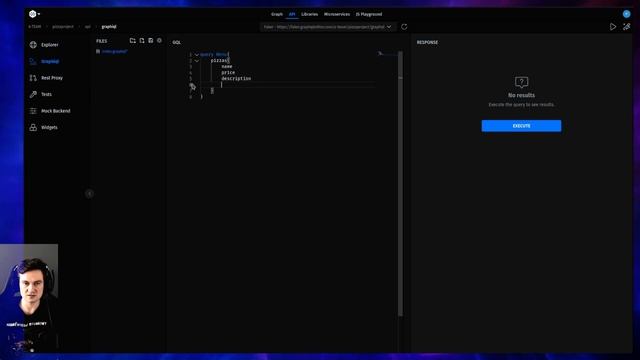Switch to the API tab
Image resolution: width=640 pixels, height=360 pixels.
(292, 14)
